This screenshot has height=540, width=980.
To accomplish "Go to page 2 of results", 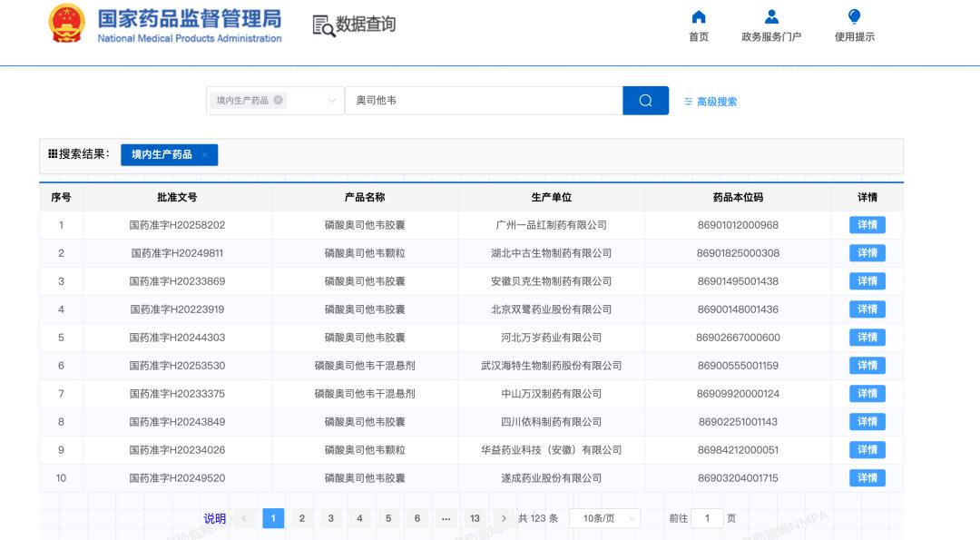I will [x=302, y=518].
